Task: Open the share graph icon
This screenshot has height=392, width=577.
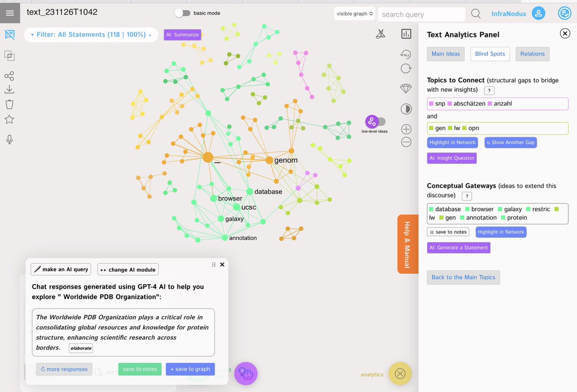Action: 9,76
